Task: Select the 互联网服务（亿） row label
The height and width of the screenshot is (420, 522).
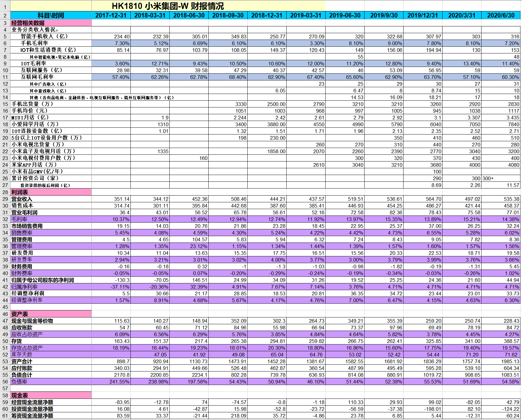Action: point(51,70)
